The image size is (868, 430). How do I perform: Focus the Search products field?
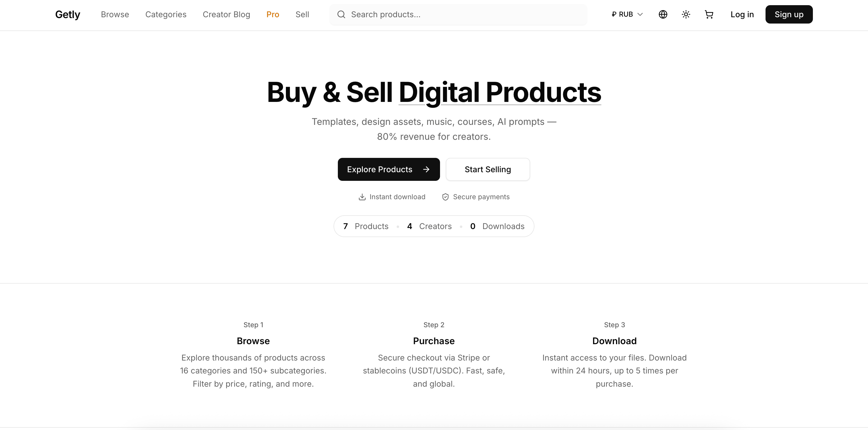tap(465, 14)
